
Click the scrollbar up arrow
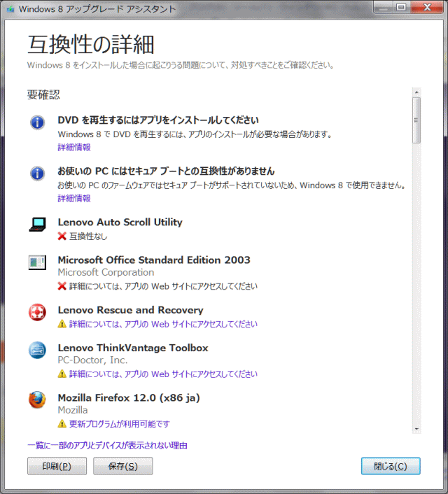(x=416, y=92)
